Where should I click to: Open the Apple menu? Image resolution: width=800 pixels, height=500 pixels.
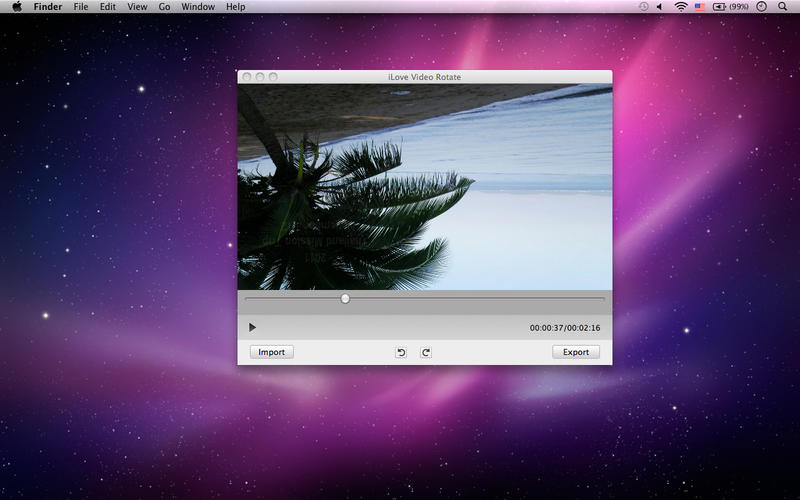pyautogui.click(x=17, y=7)
